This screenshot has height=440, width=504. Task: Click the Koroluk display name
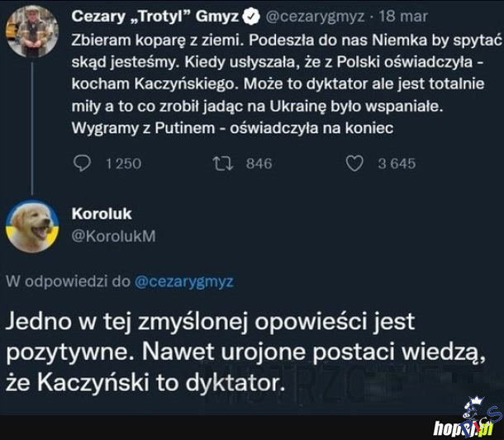pos(108,214)
